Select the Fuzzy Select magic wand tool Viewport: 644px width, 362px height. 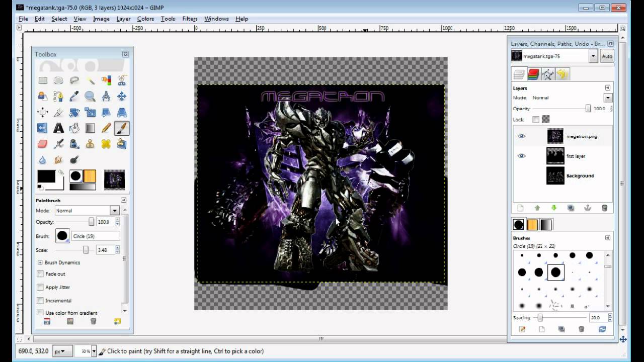(90, 80)
